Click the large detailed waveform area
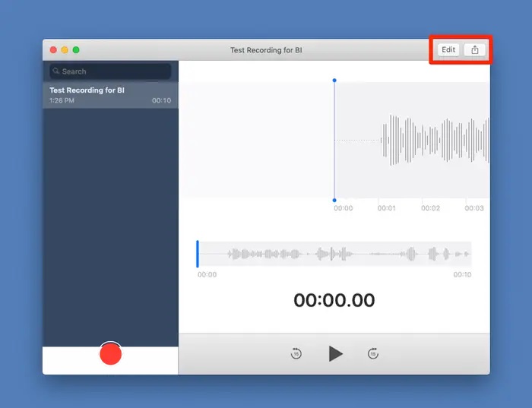The height and width of the screenshot is (408, 532). pyautogui.click(x=334, y=140)
